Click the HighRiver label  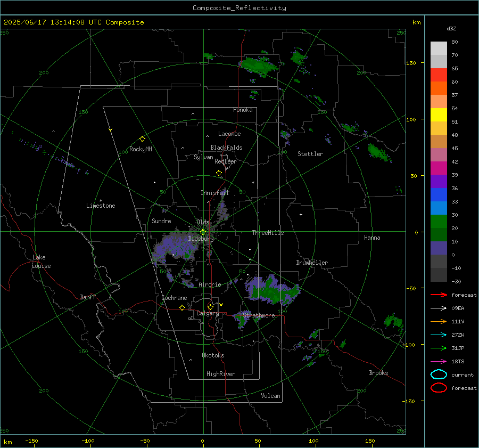pyautogui.click(x=221, y=374)
